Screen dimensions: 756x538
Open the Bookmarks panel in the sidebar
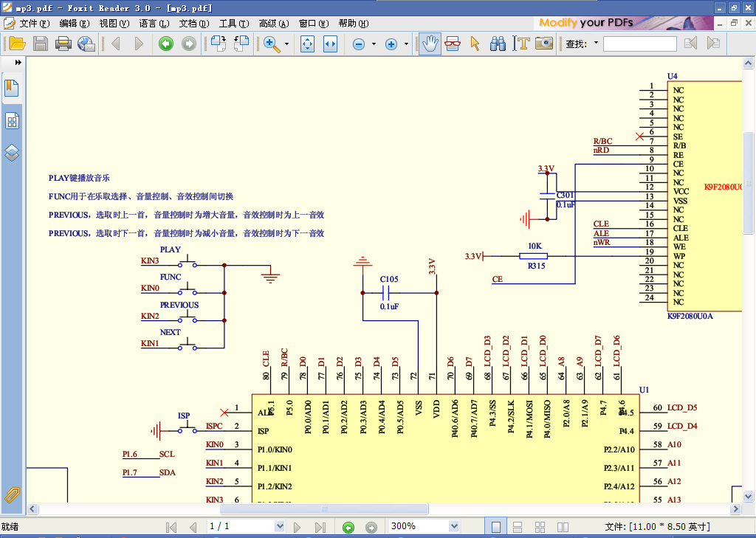click(x=12, y=89)
